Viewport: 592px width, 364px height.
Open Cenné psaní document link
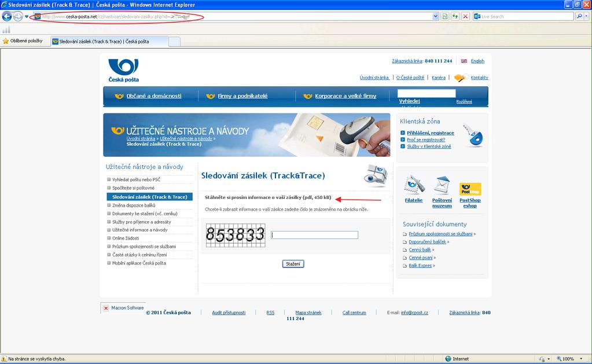point(421,258)
